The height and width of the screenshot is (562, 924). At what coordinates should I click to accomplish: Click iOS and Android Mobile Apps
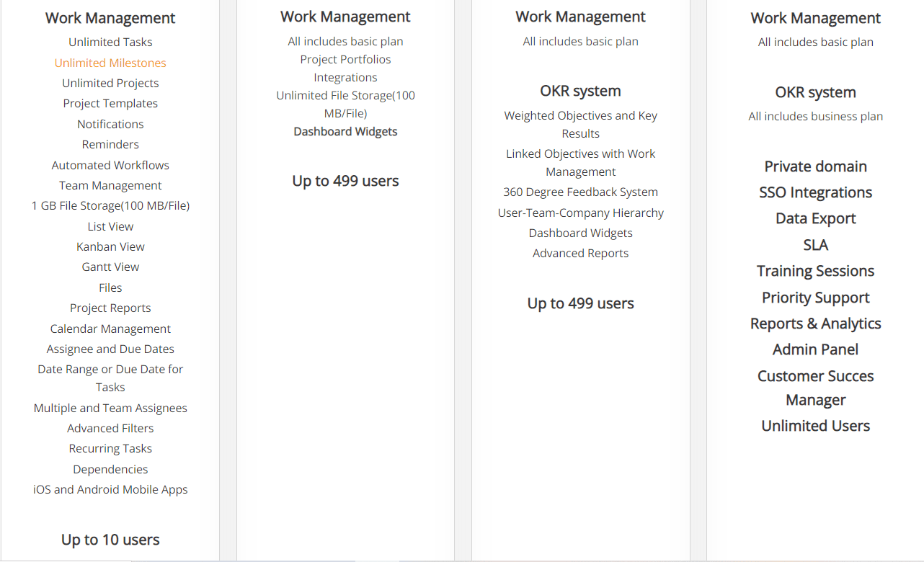(x=110, y=489)
